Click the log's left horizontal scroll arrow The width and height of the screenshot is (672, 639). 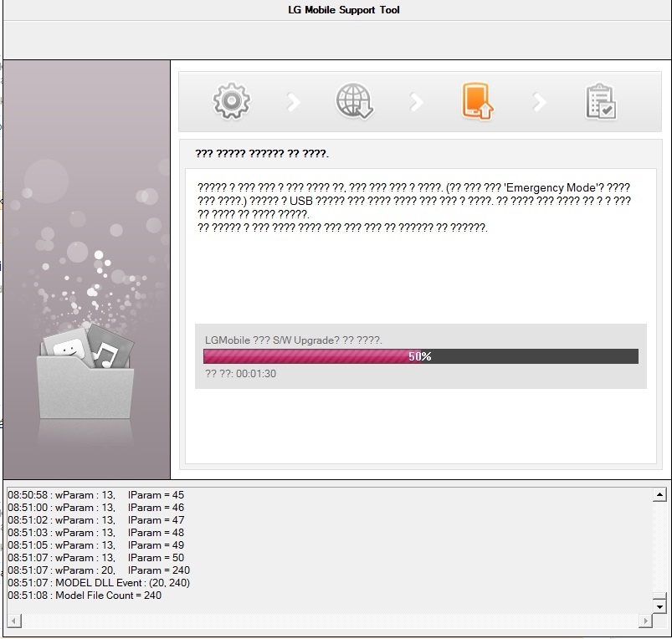pos(12,621)
